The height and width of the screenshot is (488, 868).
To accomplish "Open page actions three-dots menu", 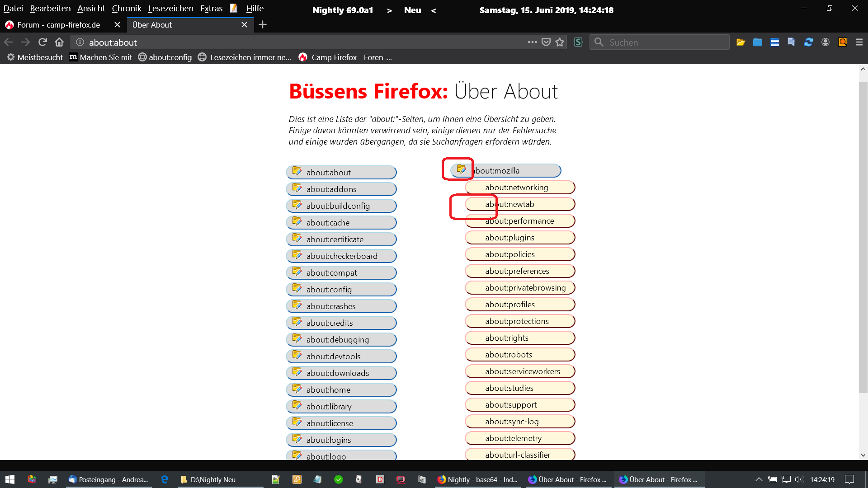I will [x=532, y=42].
